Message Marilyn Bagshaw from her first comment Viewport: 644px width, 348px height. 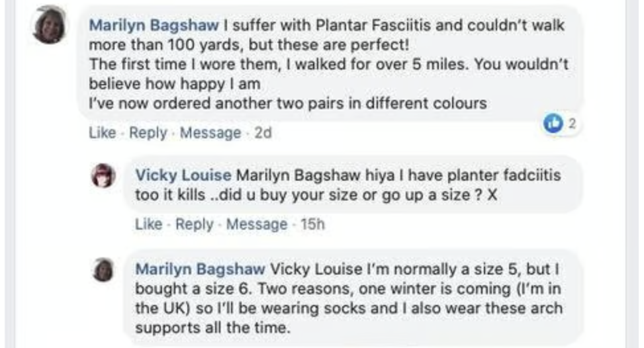[210, 133]
